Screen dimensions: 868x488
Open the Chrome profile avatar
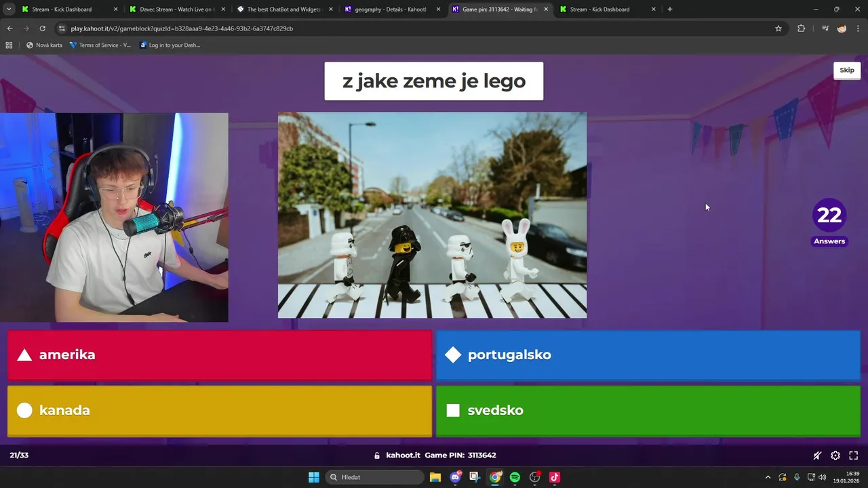click(842, 28)
